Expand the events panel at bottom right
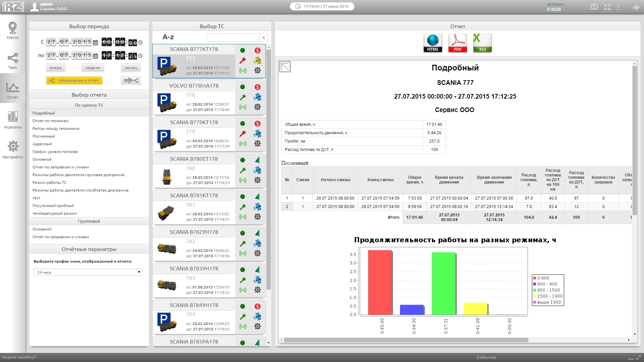This screenshot has height=362, width=644. point(638,357)
